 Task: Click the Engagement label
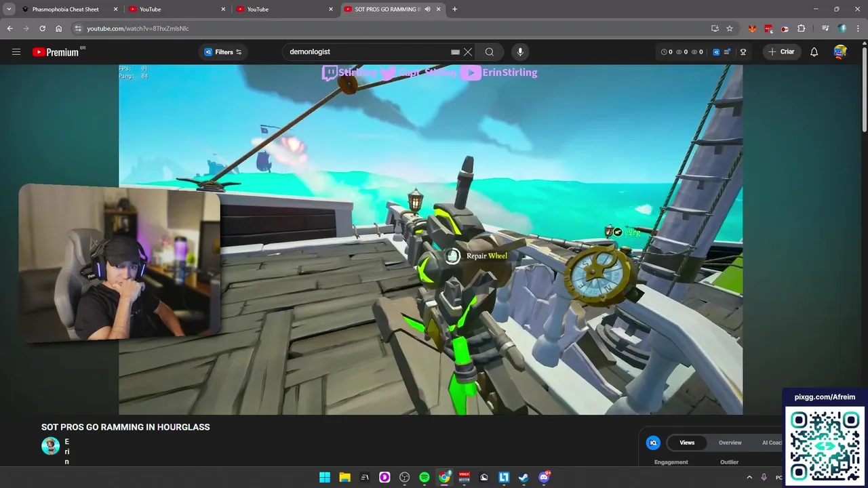671,462
